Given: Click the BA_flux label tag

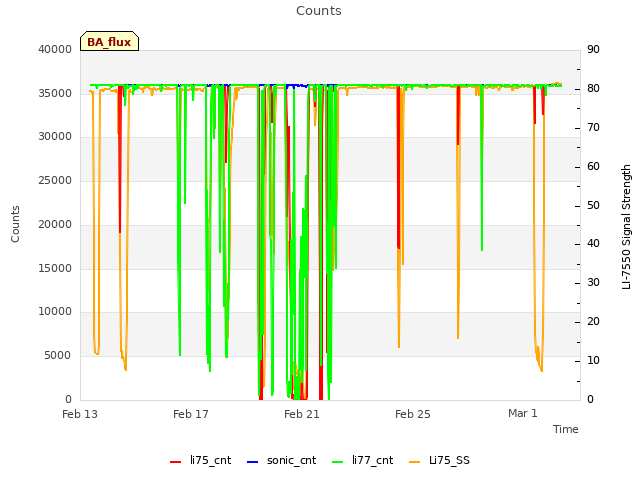Looking at the screenshot, I should (109, 41).
